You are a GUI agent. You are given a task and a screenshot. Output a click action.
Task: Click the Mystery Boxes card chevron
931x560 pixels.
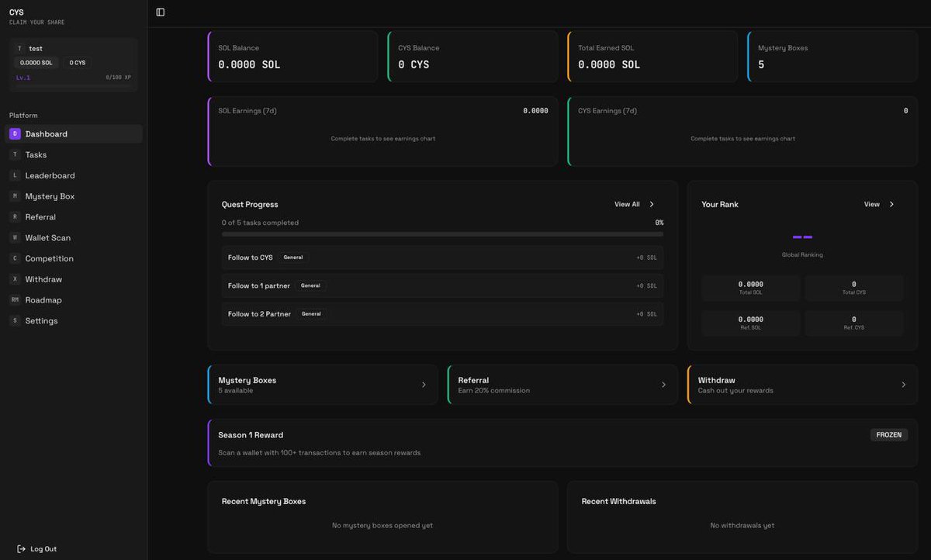click(424, 385)
